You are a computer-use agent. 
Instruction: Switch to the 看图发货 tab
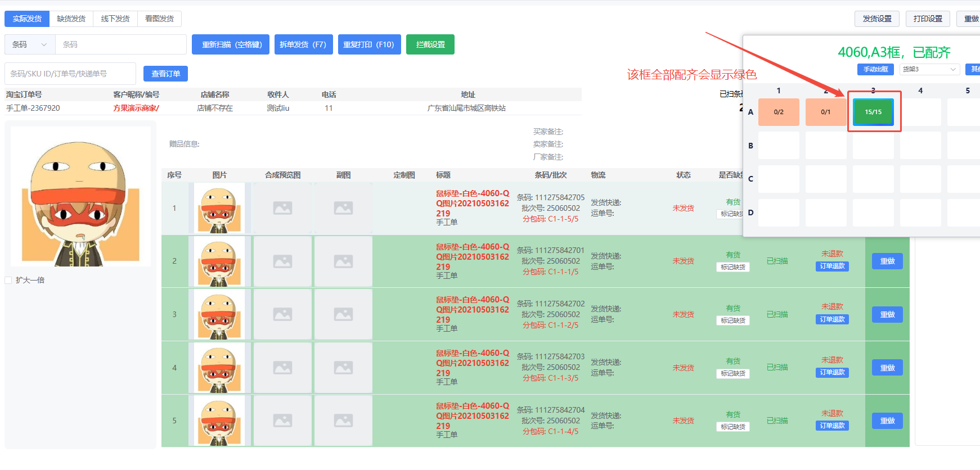tap(159, 19)
